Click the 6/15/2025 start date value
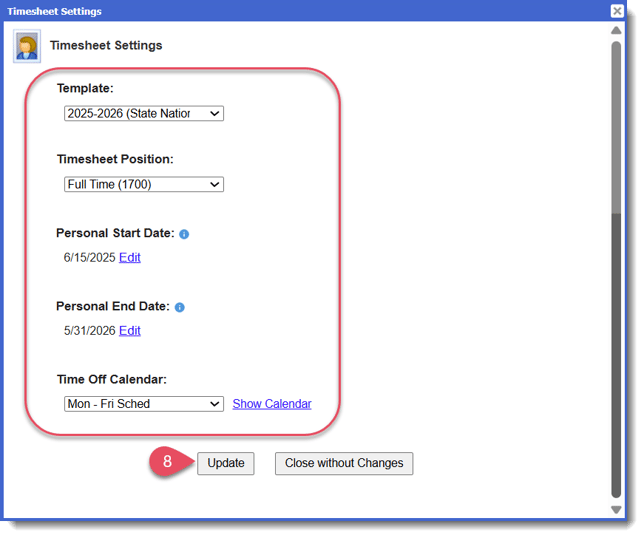Viewport: 644px width, 538px height. (89, 258)
